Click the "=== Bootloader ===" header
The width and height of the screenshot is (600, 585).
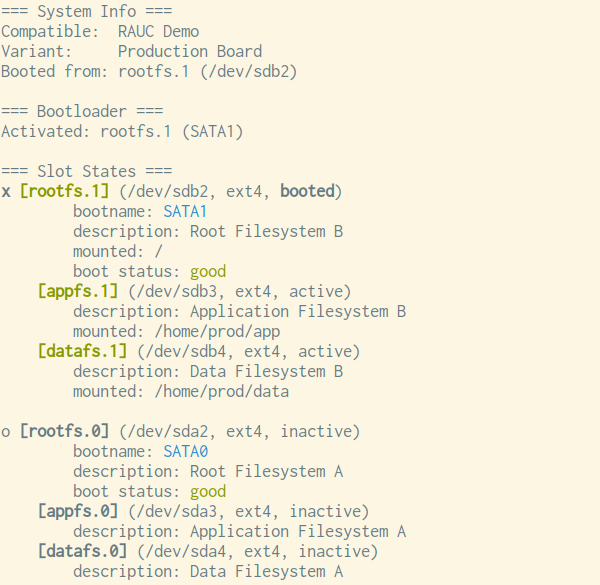point(82,111)
